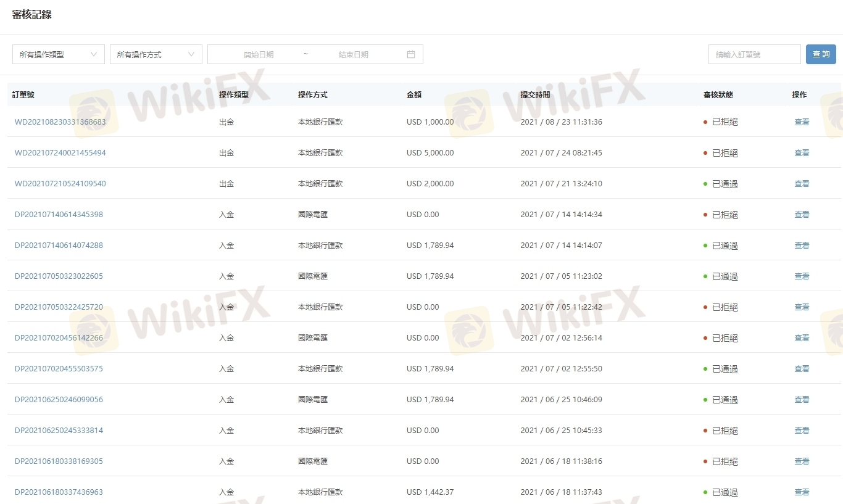This screenshot has height=504, width=843.
Task: Click 查看 for the USD 1,442.37 deposit
Action: [802, 492]
